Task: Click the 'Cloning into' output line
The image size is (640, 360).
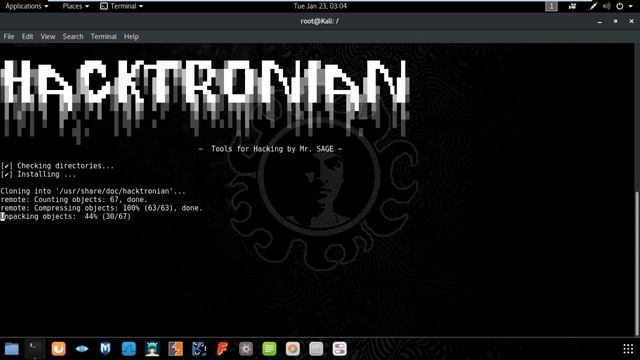Action: tap(93, 191)
